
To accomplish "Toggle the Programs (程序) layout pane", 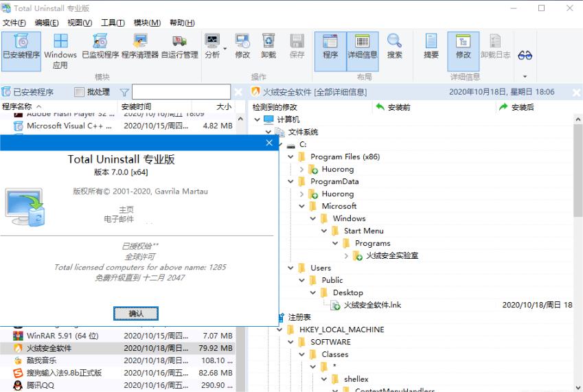I will (x=330, y=51).
